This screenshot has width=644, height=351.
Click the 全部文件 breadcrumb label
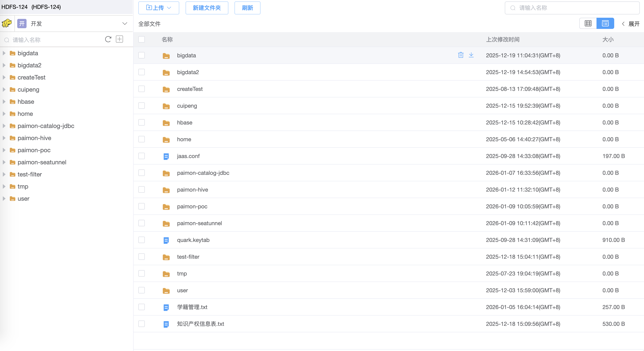click(x=149, y=24)
